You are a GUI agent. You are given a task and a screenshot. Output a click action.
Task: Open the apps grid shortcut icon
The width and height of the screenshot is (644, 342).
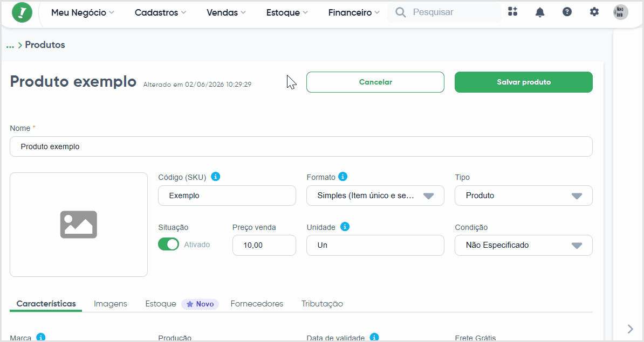(512, 11)
